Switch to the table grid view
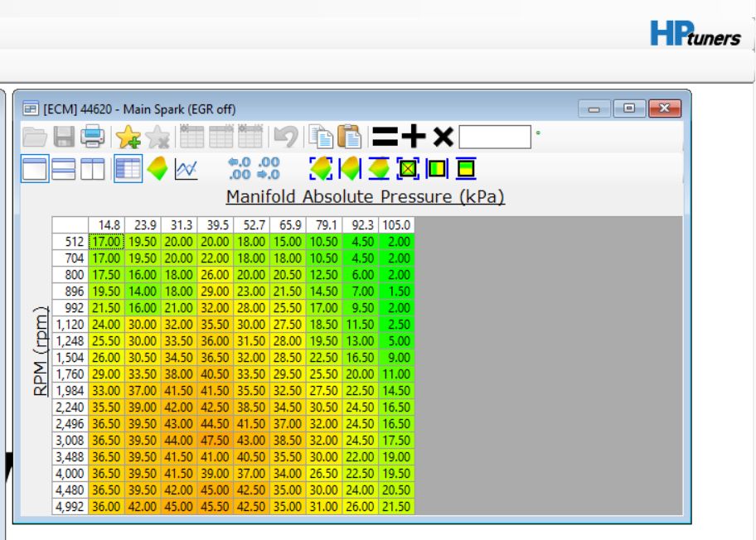Image resolution: width=756 pixels, height=540 pixels. [x=128, y=170]
